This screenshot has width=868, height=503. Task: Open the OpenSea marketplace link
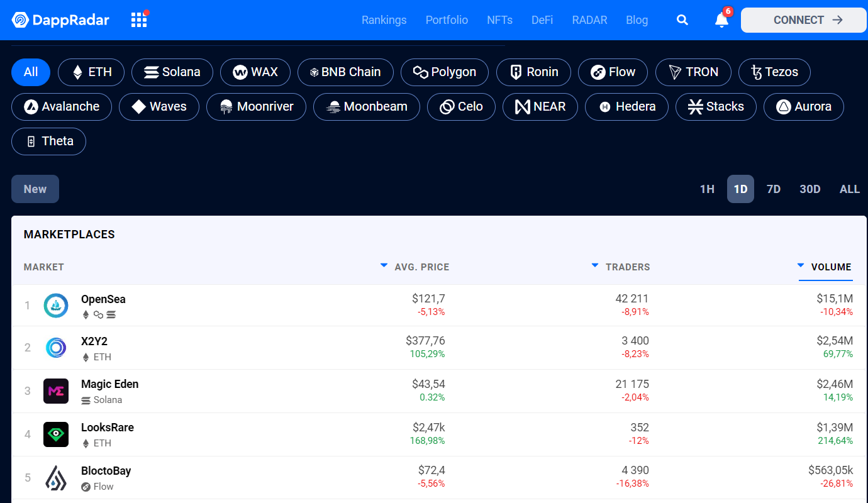tap(103, 299)
